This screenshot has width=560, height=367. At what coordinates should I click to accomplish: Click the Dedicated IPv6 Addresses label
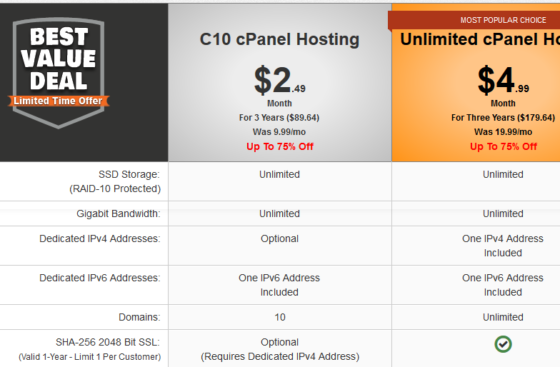[100, 278]
